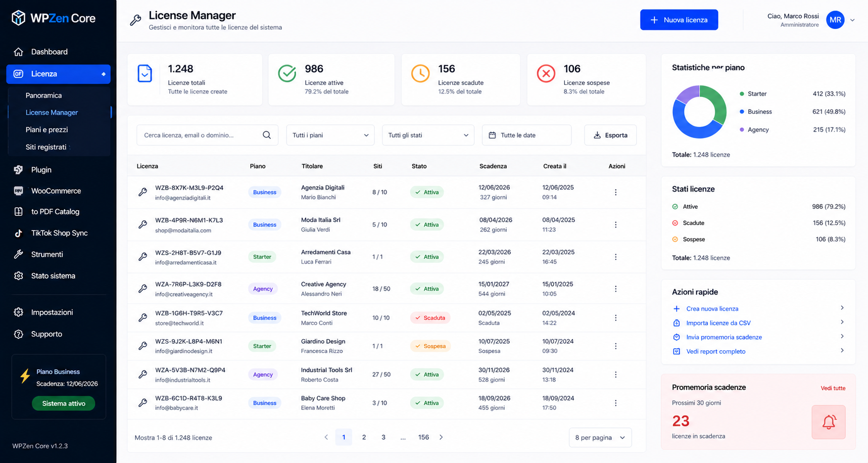Click the bell icon in Promemoria scadenze
The image size is (868, 463).
(829, 422)
